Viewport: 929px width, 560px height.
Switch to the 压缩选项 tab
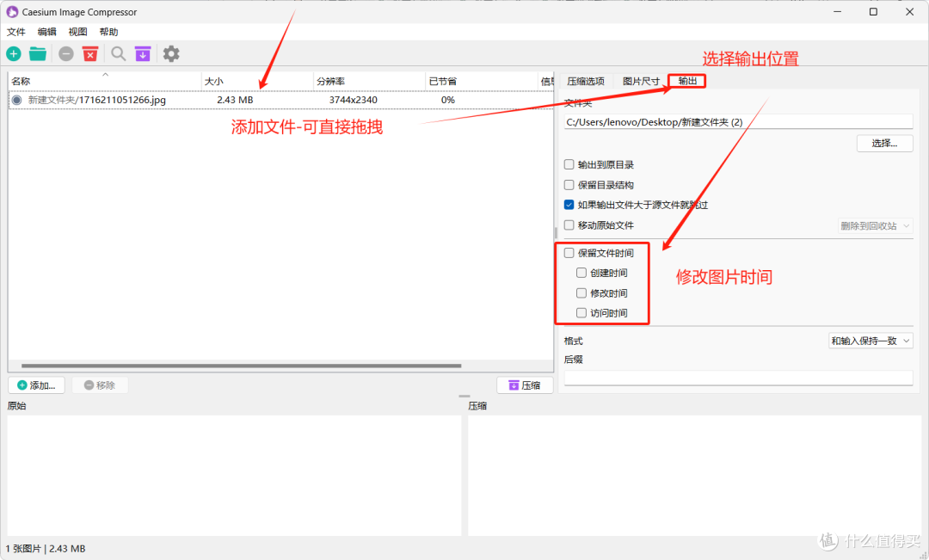click(586, 81)
